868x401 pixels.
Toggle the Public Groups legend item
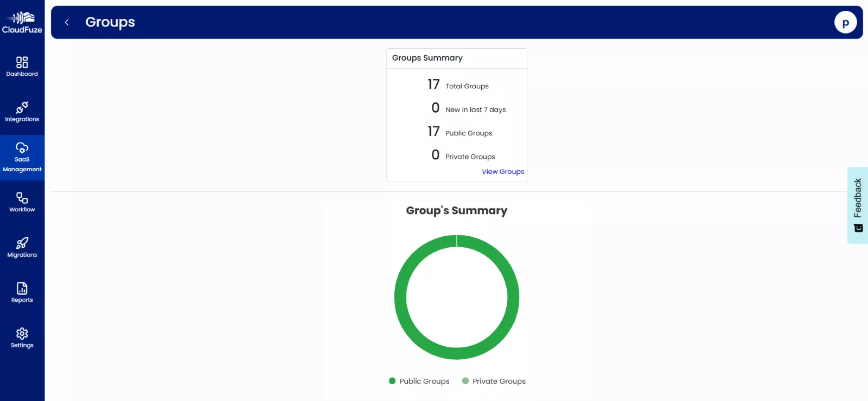pyautogui.click(x=419, y=381)
